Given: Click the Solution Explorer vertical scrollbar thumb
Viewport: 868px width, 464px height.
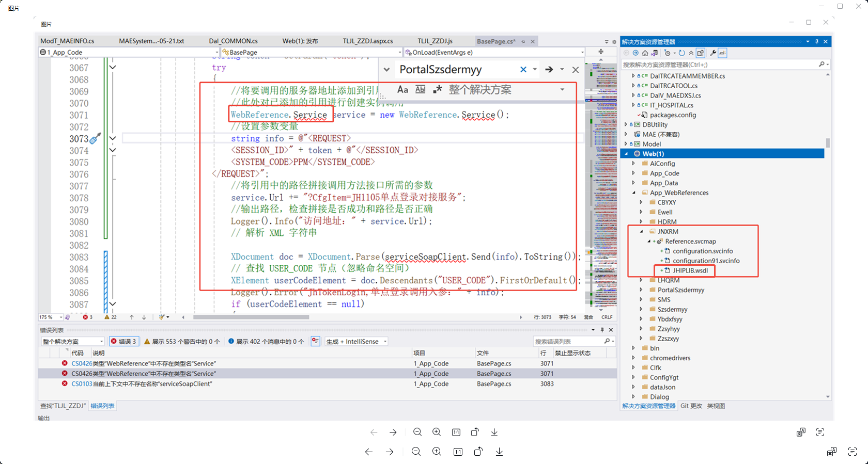Looking at the screenshot, I should pos(828,142).
